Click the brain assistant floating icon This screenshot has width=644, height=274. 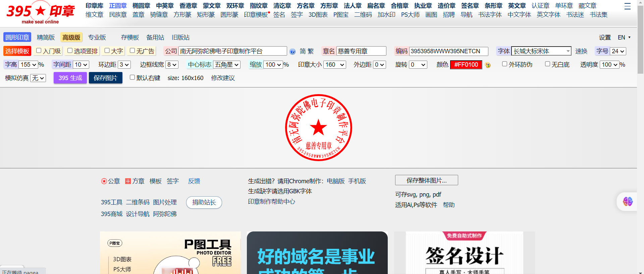tap(628, 201)
